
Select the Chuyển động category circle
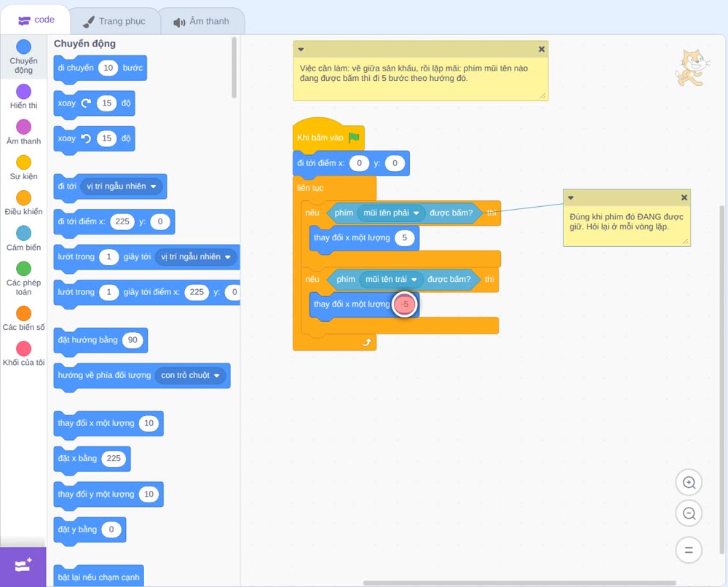(24, 47)
